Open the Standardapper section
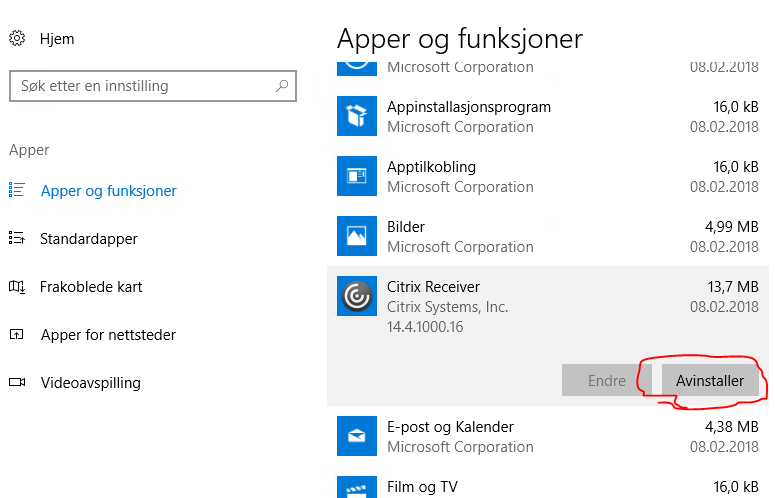This screenshot has height=498, width=775. click(x=89, y=239)
